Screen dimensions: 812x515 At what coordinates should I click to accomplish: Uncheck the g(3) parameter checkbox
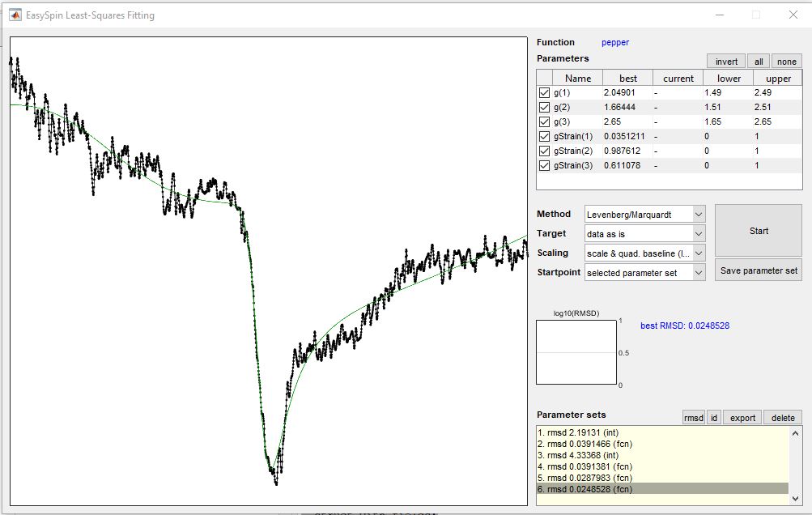click(544, 121)
